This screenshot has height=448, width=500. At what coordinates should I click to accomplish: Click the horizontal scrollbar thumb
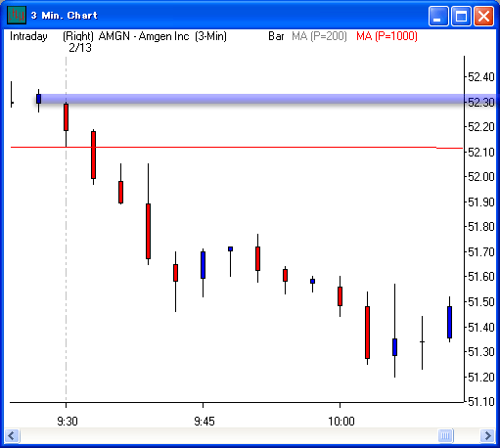(445, 435)
